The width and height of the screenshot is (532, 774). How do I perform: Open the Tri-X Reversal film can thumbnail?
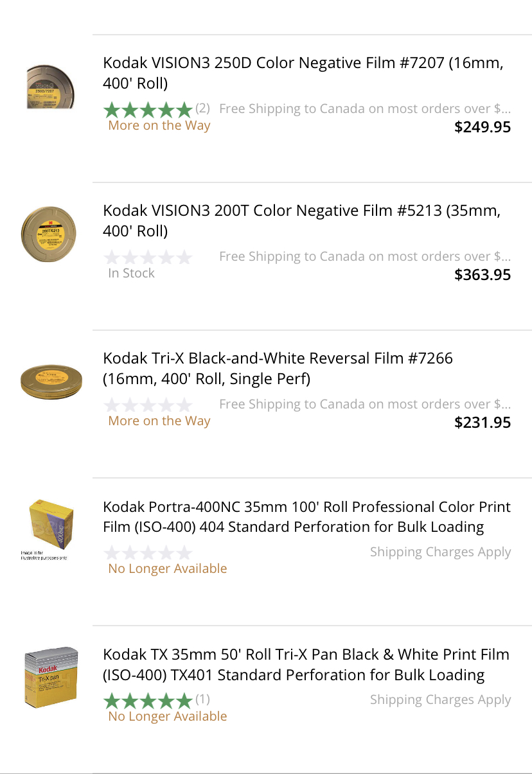(x=51, y=381)
